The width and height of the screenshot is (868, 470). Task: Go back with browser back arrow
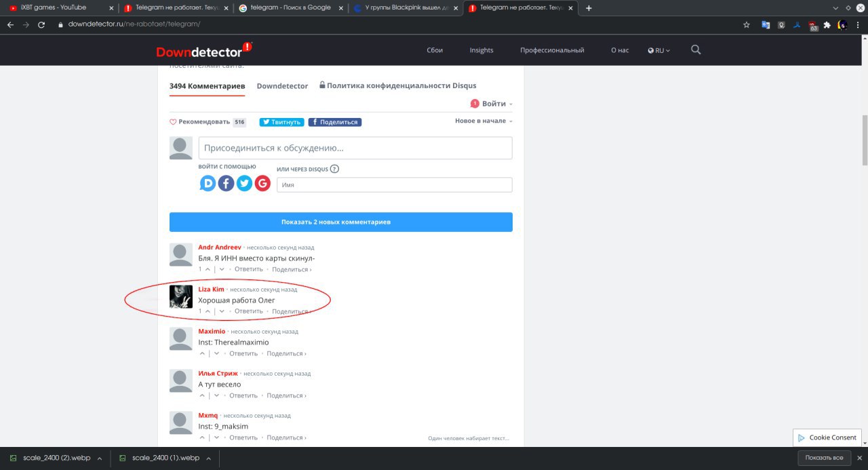tap(10, 24)
